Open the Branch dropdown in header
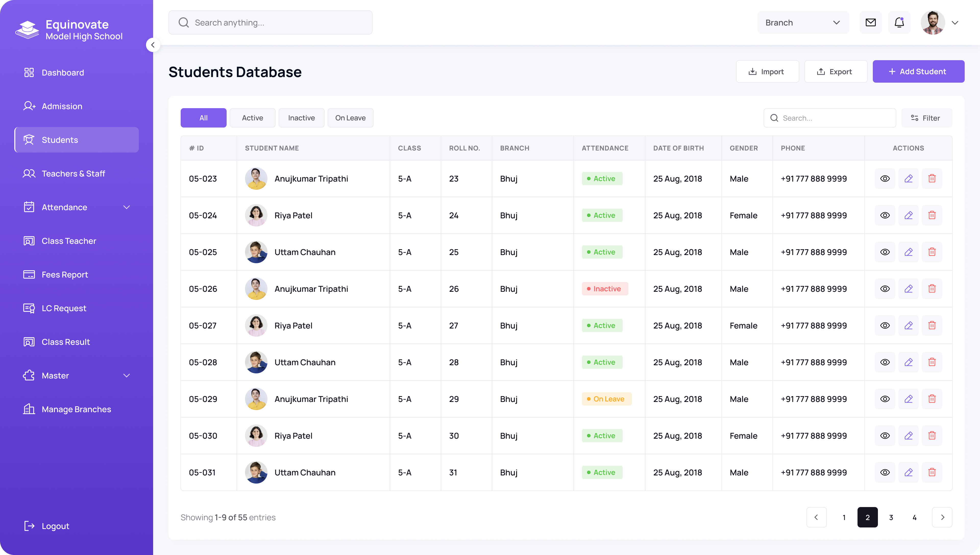Image resolution: width=980 pixels, height=555 pixels. pos(803,22)
